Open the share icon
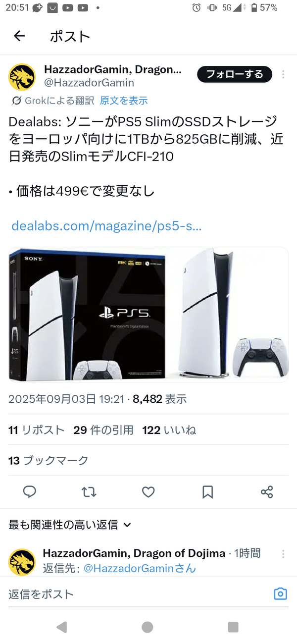This screenshot has width=297, height=644. point(267,492)
